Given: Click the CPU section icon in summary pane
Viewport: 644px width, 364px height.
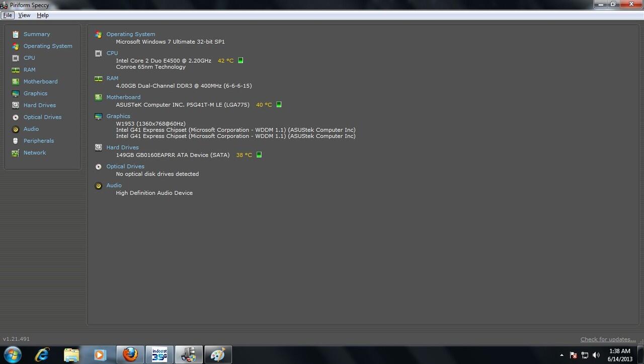Looking at the screenshot, I should click(99, 53).
